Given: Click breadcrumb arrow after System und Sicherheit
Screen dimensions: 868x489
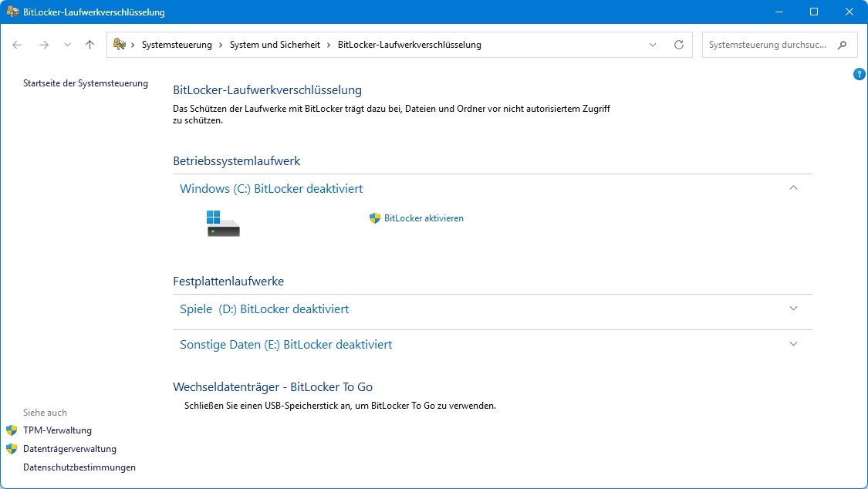Looking at the screenshot, I should (329, 45).
